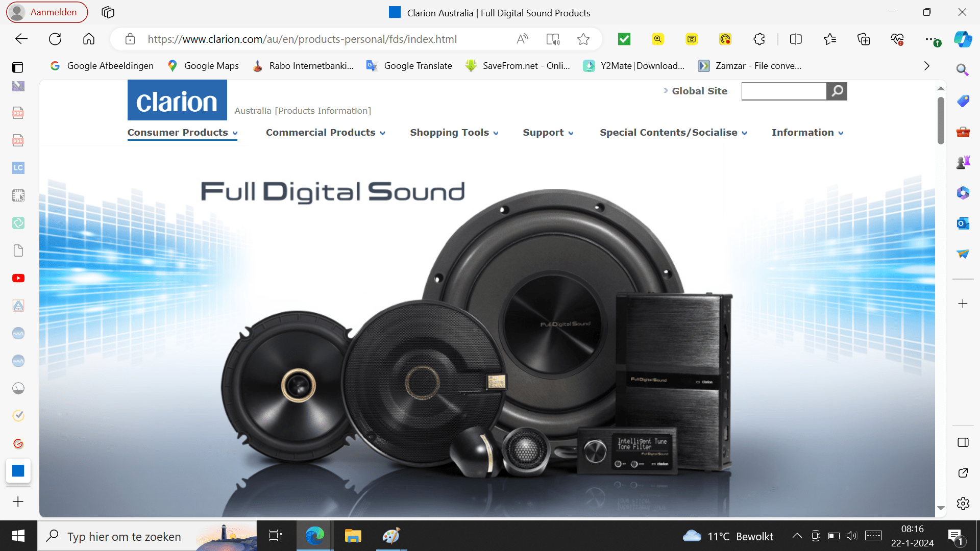Open the Favorites list
980x551 pixels.
click(830, 39)
